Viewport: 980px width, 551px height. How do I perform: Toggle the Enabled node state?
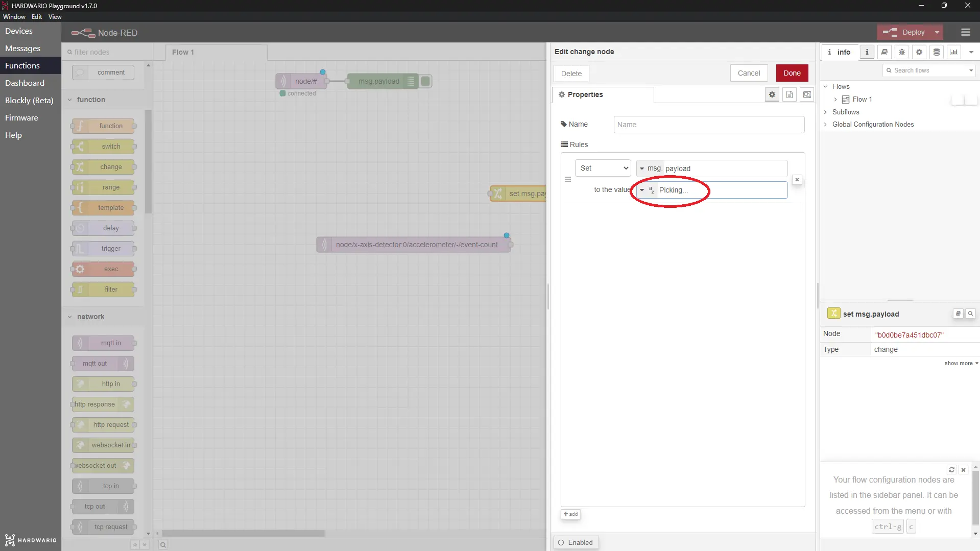coord(576,542)
